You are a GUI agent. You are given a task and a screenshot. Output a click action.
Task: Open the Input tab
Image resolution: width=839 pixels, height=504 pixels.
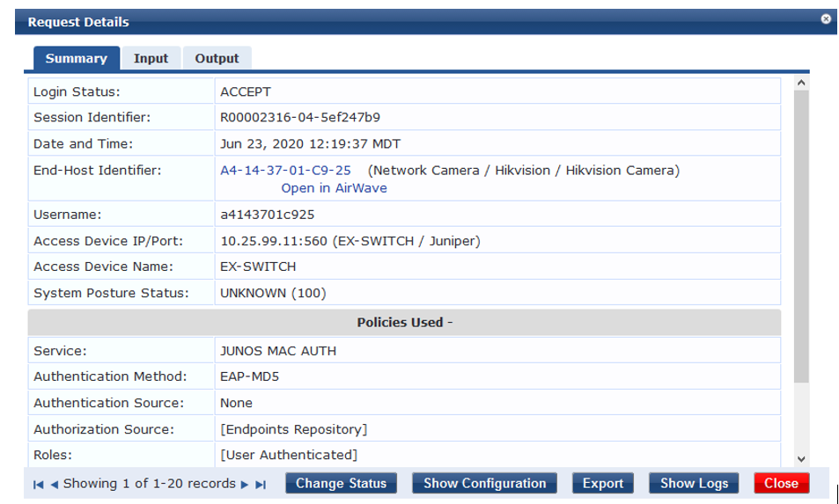click(151, 59)
